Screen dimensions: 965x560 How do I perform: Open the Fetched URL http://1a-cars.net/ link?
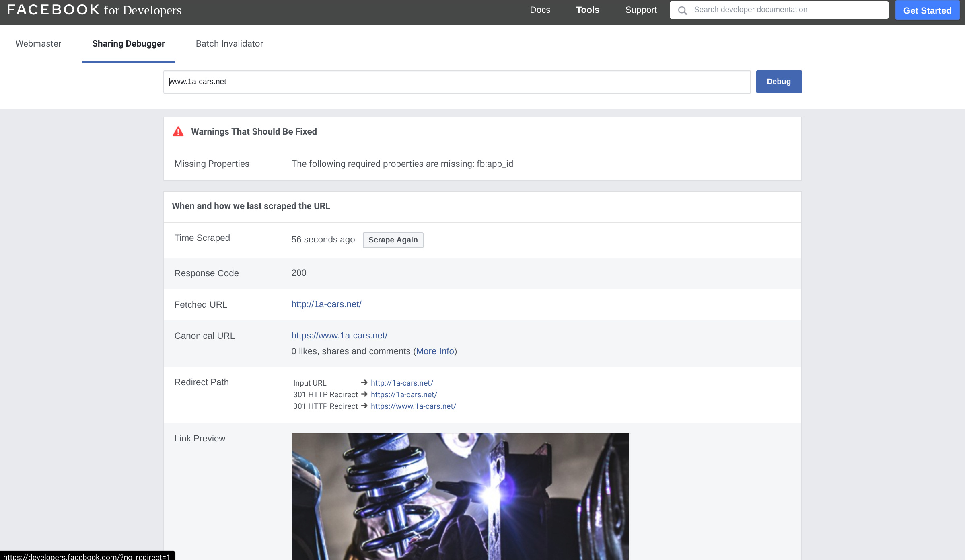click(x=326, y=304)
